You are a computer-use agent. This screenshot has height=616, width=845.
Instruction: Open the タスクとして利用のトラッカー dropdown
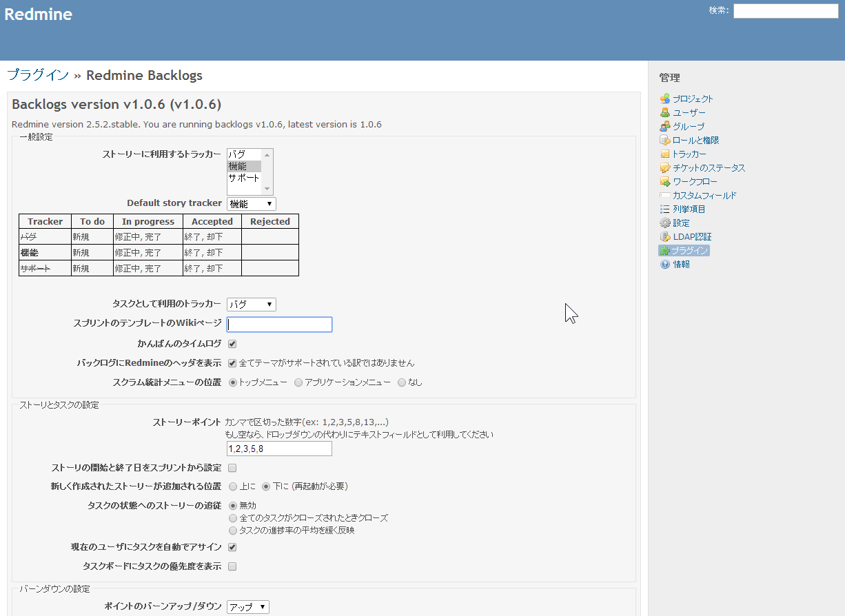pos(252,305)
